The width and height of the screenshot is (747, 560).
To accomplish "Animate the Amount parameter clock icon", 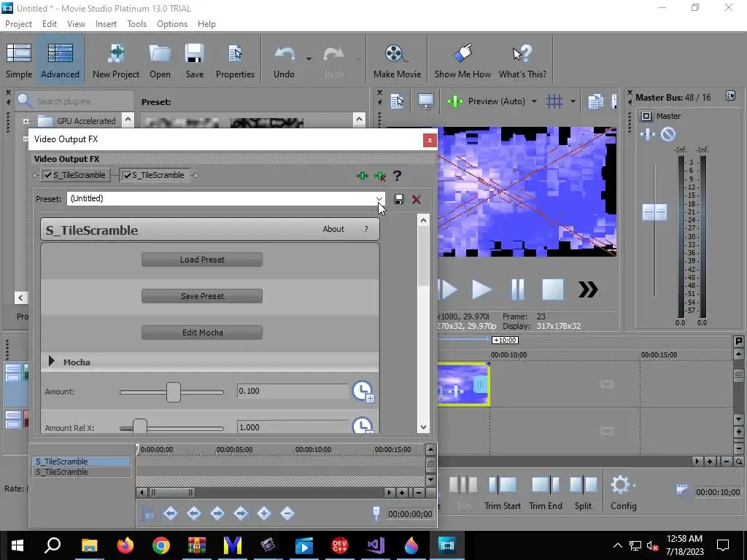I will pos(363,391).
